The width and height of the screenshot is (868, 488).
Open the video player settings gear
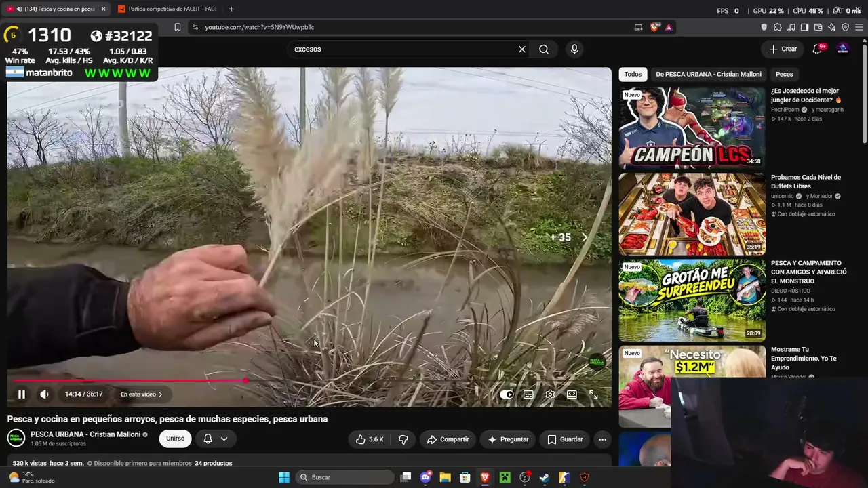(x=550, y=394)
